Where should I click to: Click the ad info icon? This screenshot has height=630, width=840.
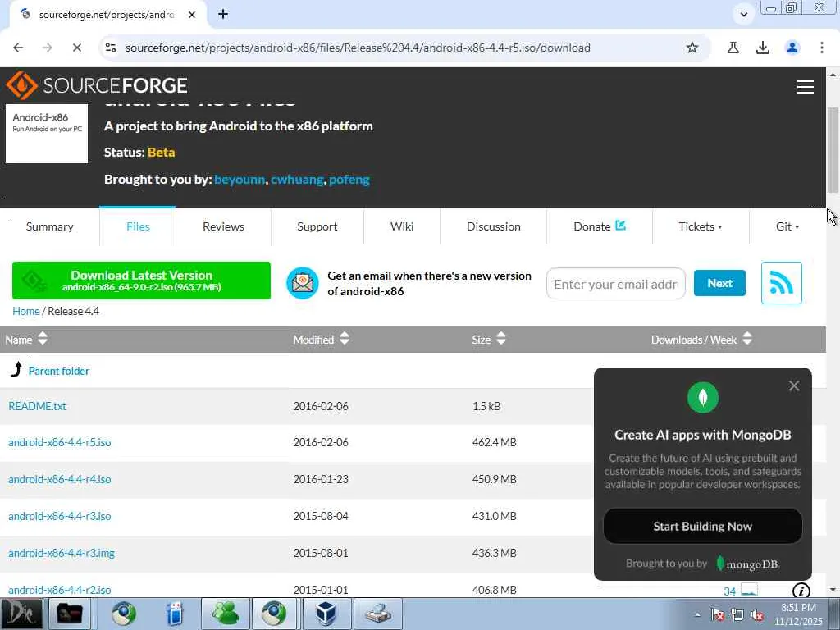pos(801,591)
